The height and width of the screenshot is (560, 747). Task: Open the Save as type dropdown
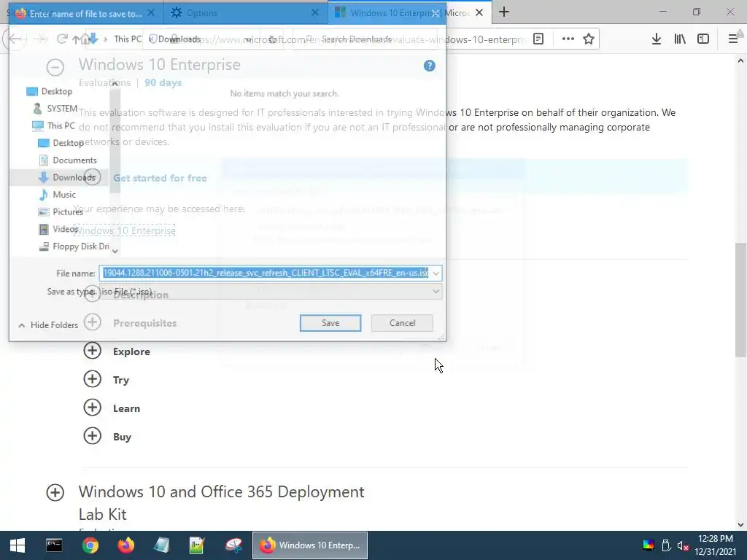tap(271, 292)
